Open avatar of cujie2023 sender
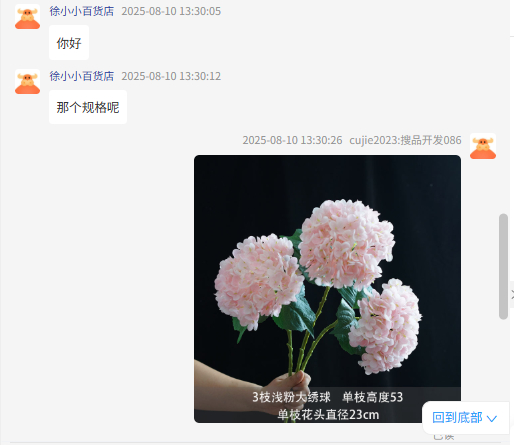514x445 pixels. tap(483, 146)
